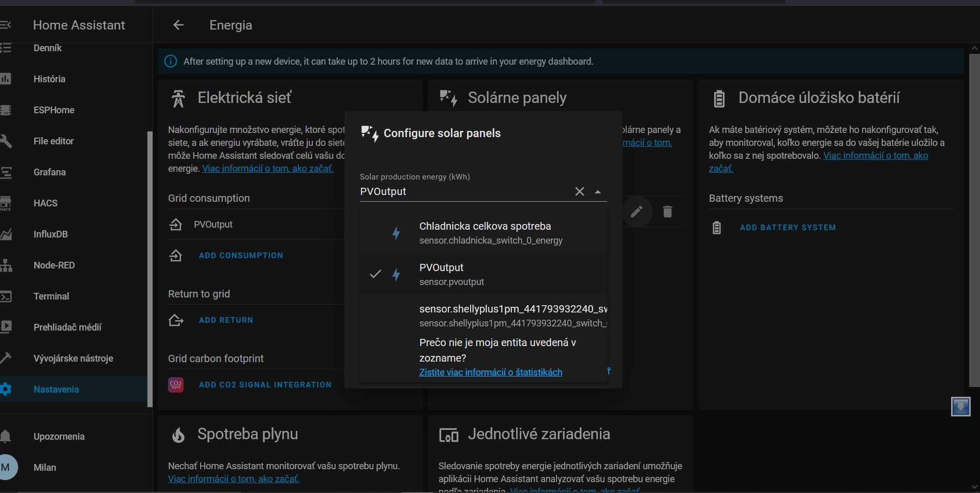The image size is (980, 493).
Task: Open Elektrická sieť learn more link
Action: [268, 169]
